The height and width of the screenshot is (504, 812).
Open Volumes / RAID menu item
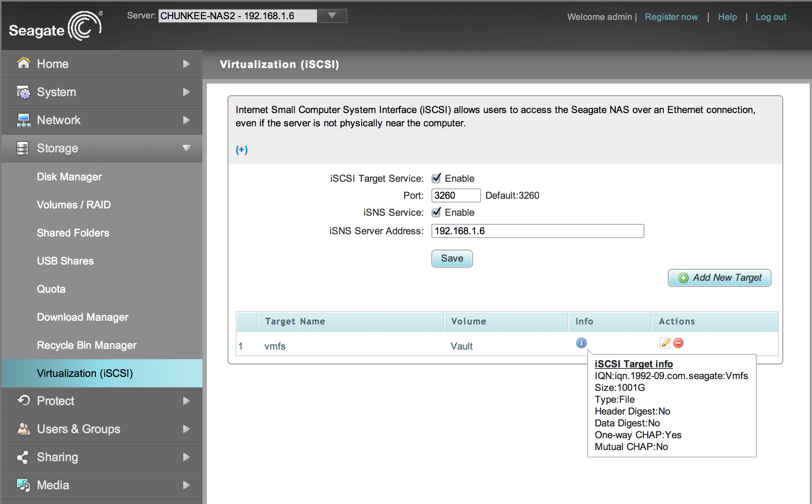[x=74, y=205]
